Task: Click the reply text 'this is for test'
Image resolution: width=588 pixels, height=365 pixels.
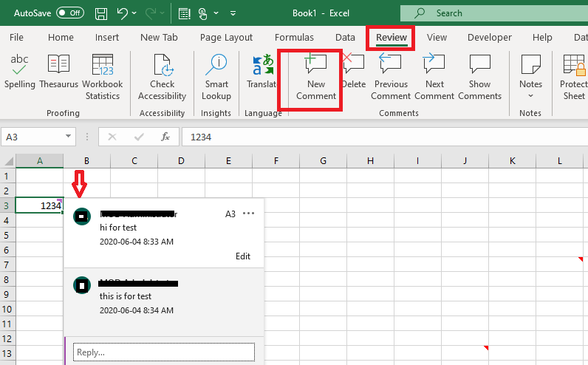Action: 126,296
